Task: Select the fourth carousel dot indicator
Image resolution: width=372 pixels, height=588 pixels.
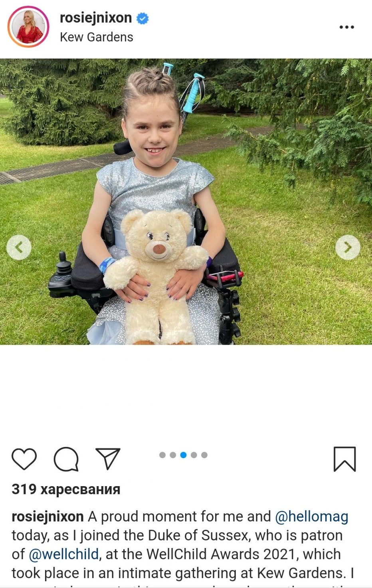Action: coord(194,455)
